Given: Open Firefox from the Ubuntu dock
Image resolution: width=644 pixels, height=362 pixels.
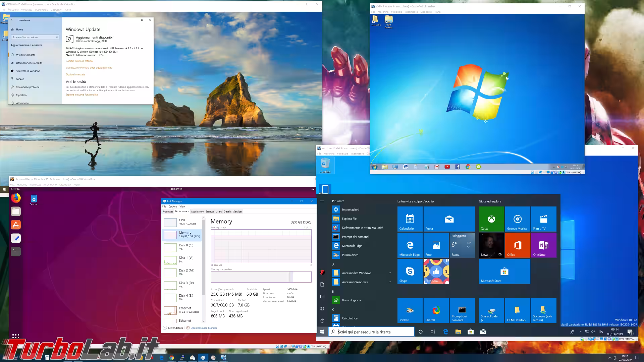Looking at the screenshot, I should point(15,198).
